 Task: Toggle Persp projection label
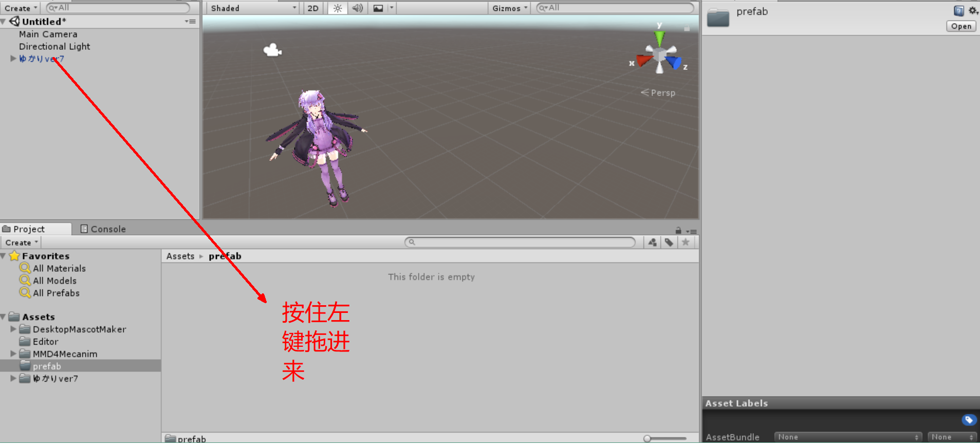pos(658,93)
